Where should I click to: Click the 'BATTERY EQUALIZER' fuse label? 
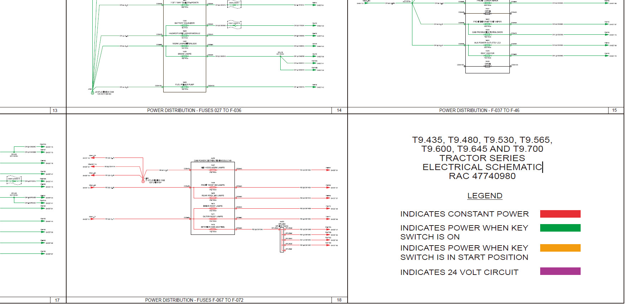pyautogui.click(x=184, y=23)
